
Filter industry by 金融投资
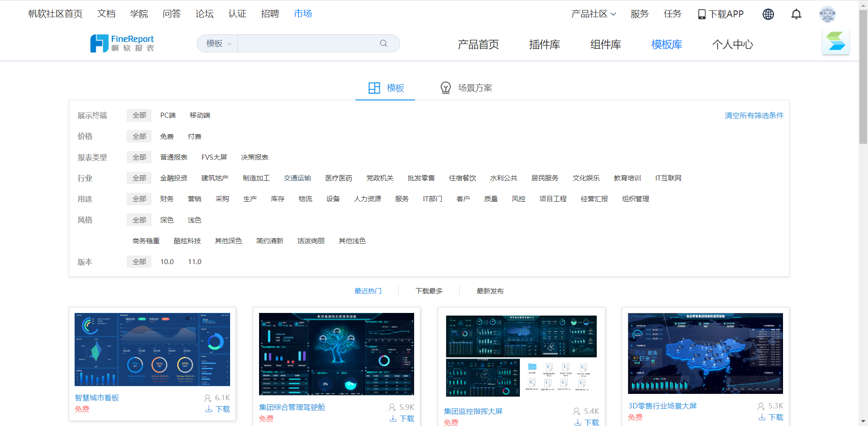point(174,178)
